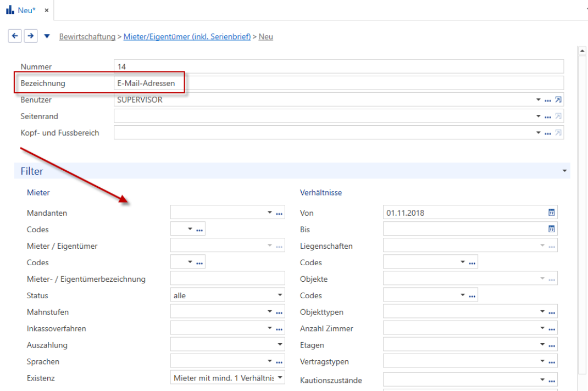Image resolution: width=588 pixels, height=391 pixels.
Task: Close the Neu* tab
Action: 47,10
